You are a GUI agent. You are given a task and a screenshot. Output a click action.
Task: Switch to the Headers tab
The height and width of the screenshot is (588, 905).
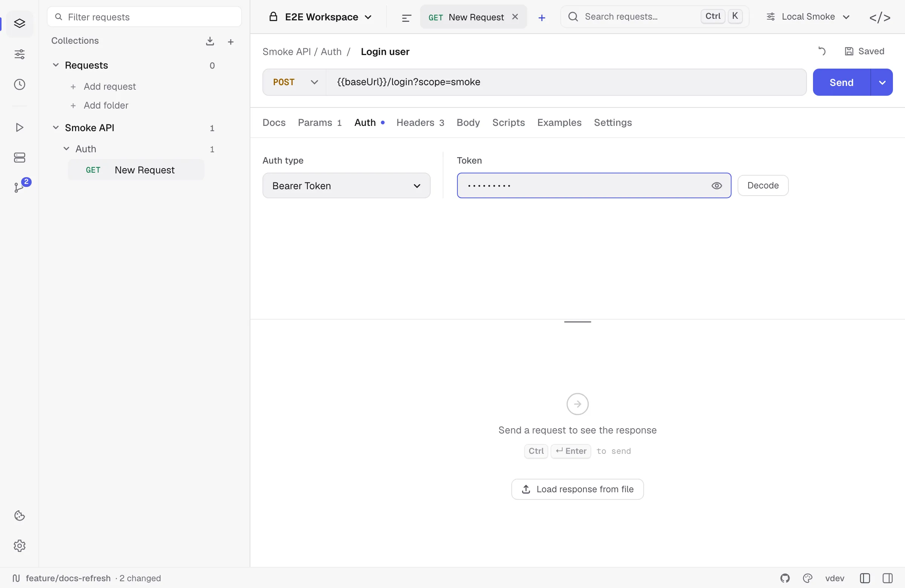point(420,122)
